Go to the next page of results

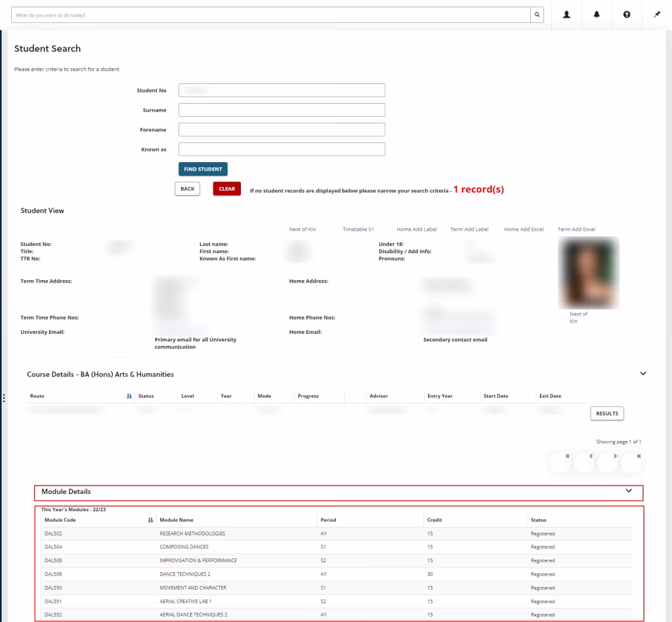(x=615, y=457)
